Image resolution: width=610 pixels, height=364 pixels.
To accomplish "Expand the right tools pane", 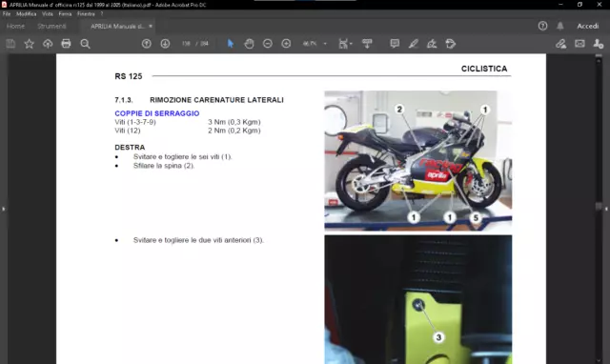I will (606, 209).
